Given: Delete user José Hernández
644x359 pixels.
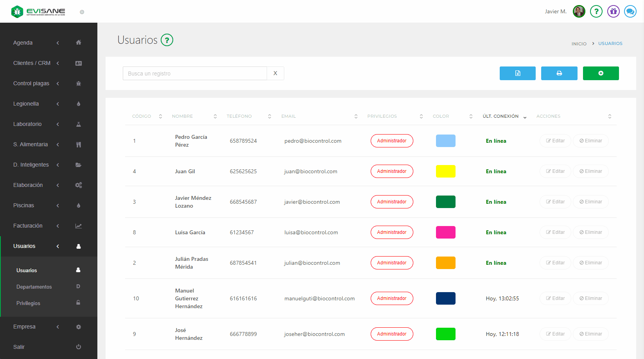Looking at the screenshot, I should coord(591,334).
